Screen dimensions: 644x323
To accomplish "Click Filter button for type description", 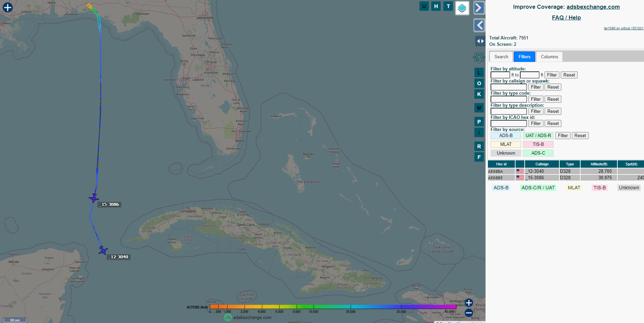I will (x=536, y=111).
